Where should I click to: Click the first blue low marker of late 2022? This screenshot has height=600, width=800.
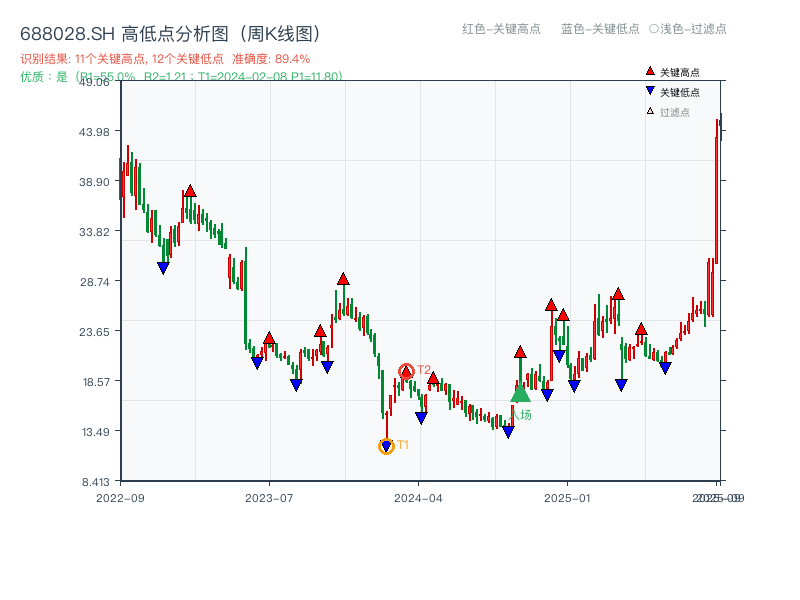click(x=163, y=268)
